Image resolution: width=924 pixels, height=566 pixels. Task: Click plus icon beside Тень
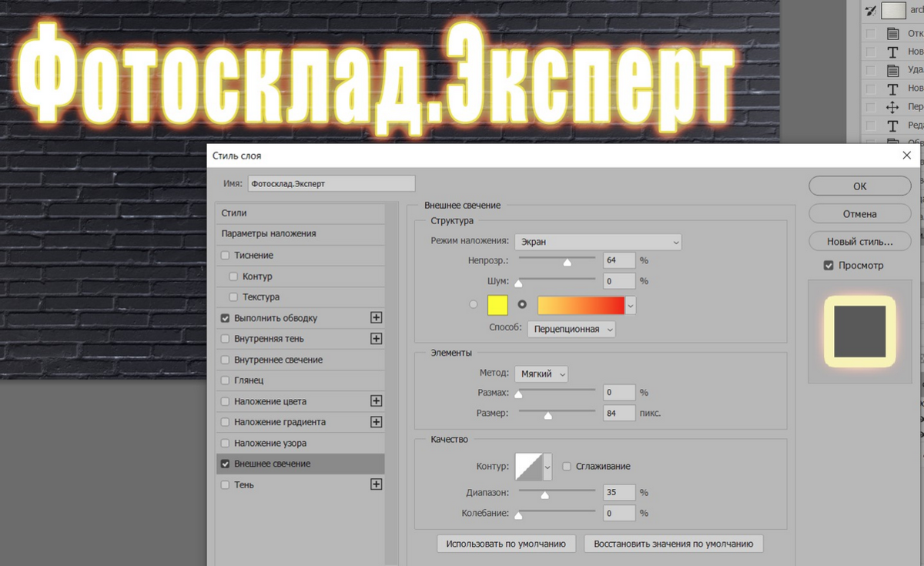tap(376, 484)
